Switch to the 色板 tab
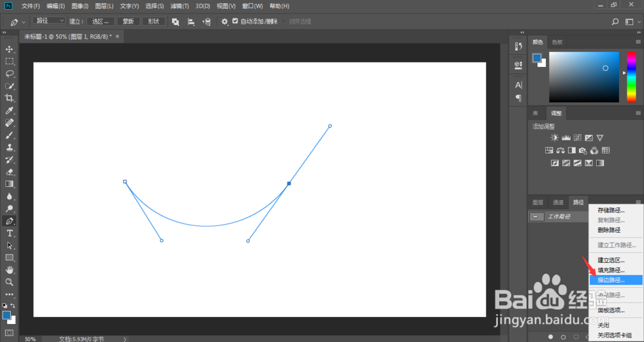 (557, 42)
